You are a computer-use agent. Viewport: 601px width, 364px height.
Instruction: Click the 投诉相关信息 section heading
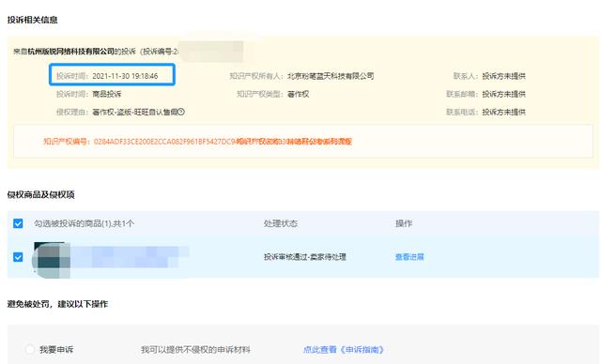(32, 20)
